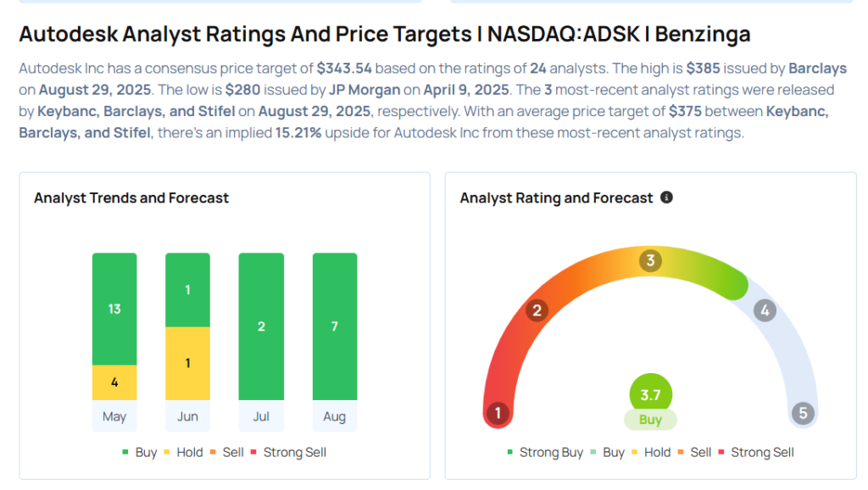Click the August green bar showing 7
This screenshot has width=868, height=490.
(335, 326)
